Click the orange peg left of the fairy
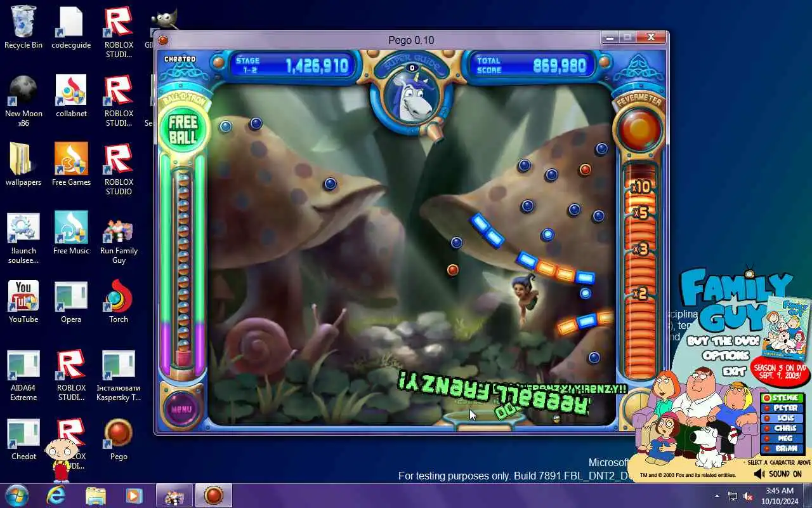The height and width of the screenshot is (508, 812). coord(452,270)
